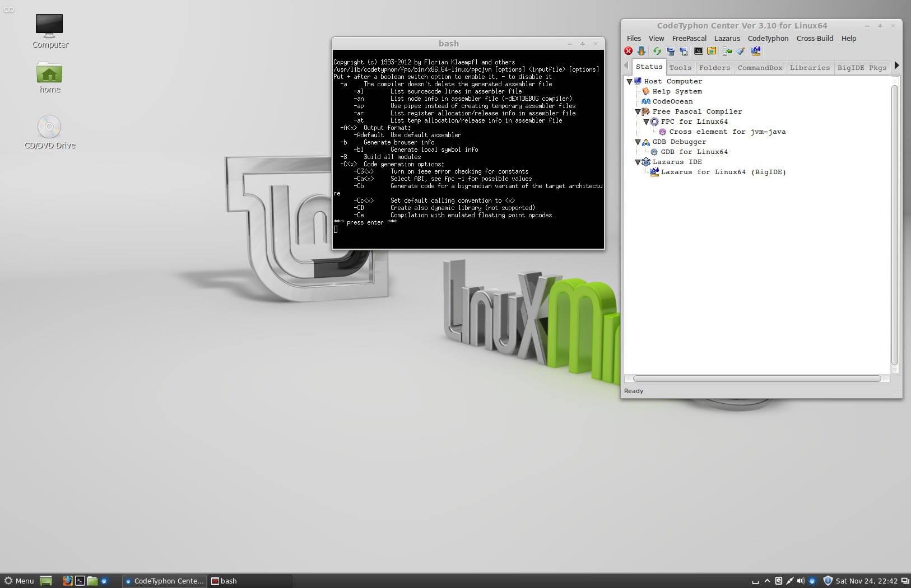This screenshot has width=911, height=588.
Task: Collapse the Host Computer tree node
Action: [x=629, y=82]
